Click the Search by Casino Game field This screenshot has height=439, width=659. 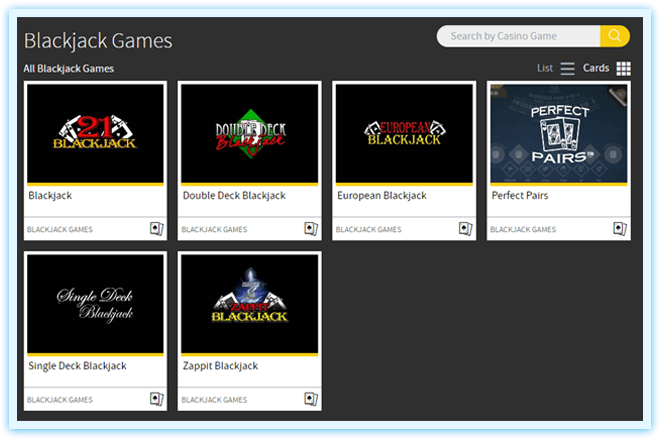[519, 36]
